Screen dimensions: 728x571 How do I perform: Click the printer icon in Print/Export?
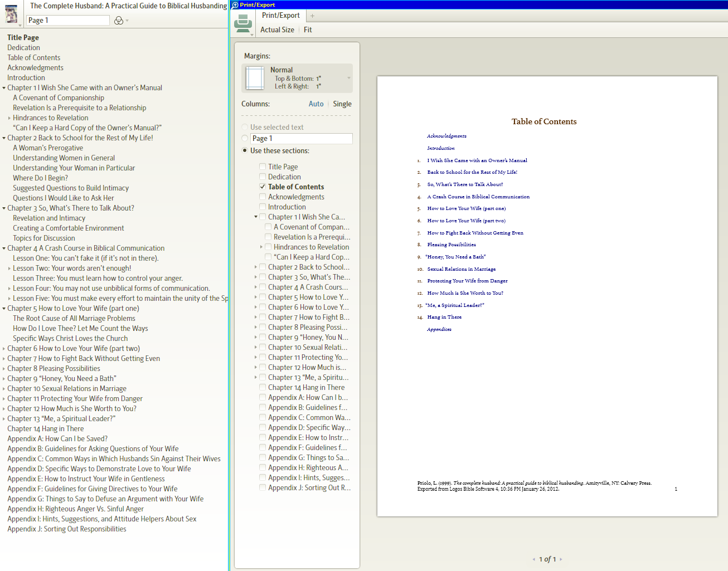pos(243,23)
